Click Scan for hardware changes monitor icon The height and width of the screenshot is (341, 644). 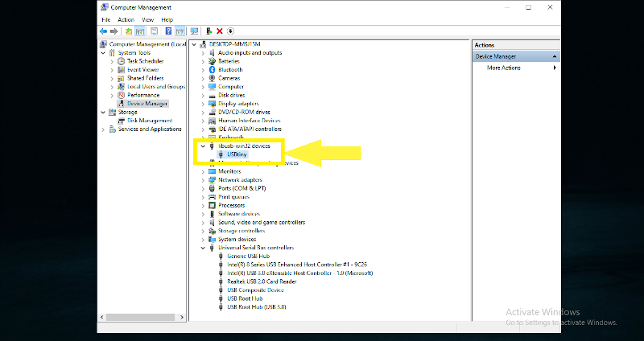194,31
